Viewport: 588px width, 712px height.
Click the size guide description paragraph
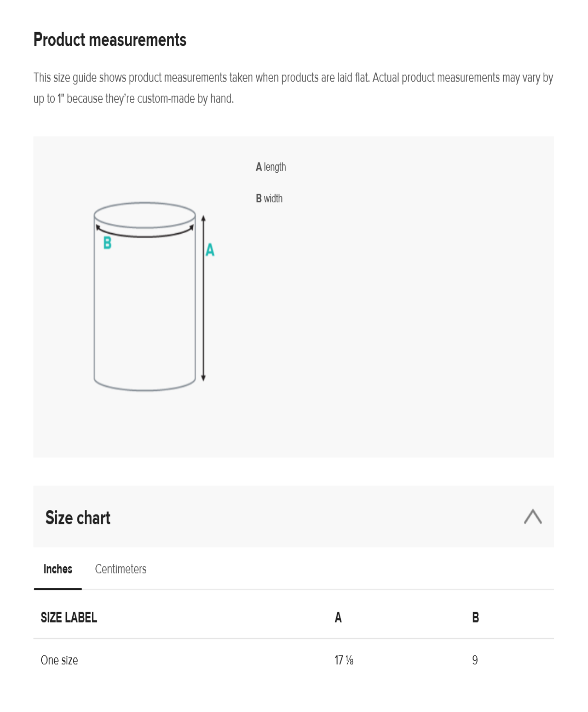tap(293, 88)
